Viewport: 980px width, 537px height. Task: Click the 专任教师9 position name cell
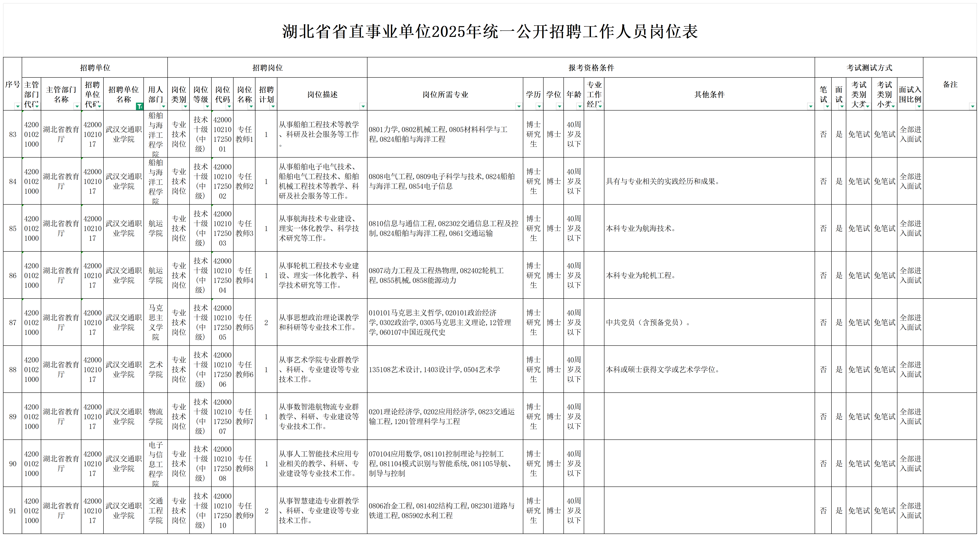pos(244,511)
